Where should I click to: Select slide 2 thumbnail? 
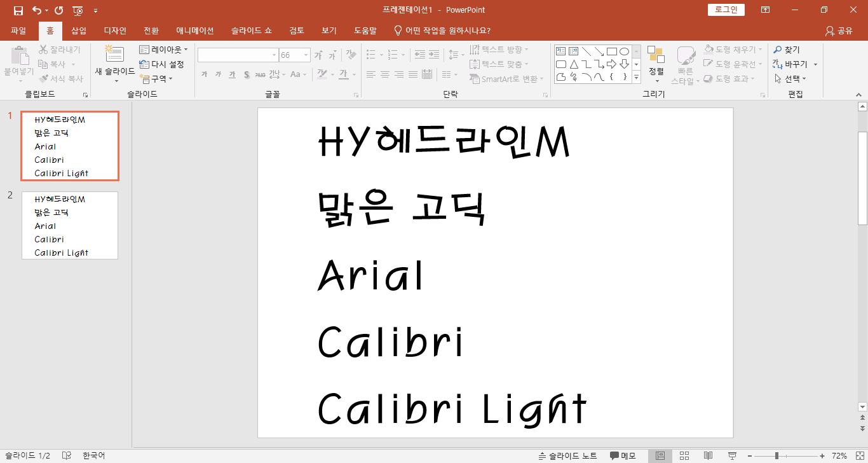(x=70, y=225)
